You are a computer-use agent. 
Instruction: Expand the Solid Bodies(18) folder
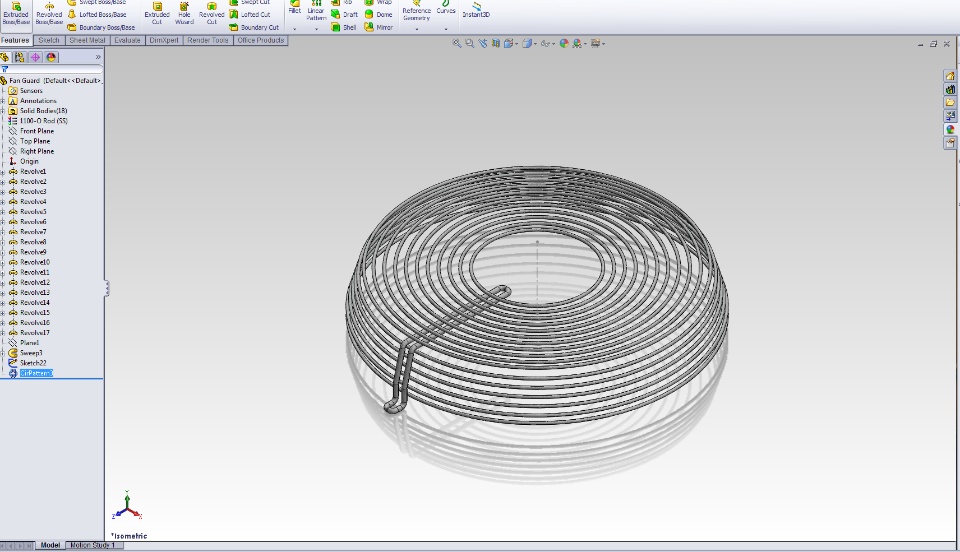coord(3,111)
